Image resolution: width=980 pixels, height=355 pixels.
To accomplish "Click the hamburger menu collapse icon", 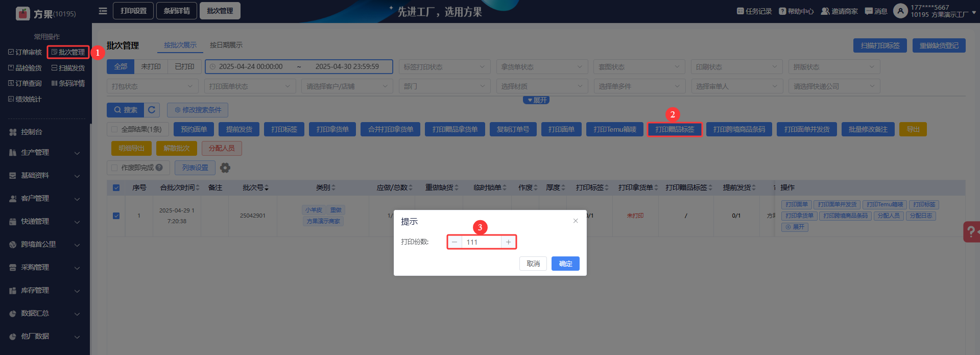I will (x=103, y=11).
